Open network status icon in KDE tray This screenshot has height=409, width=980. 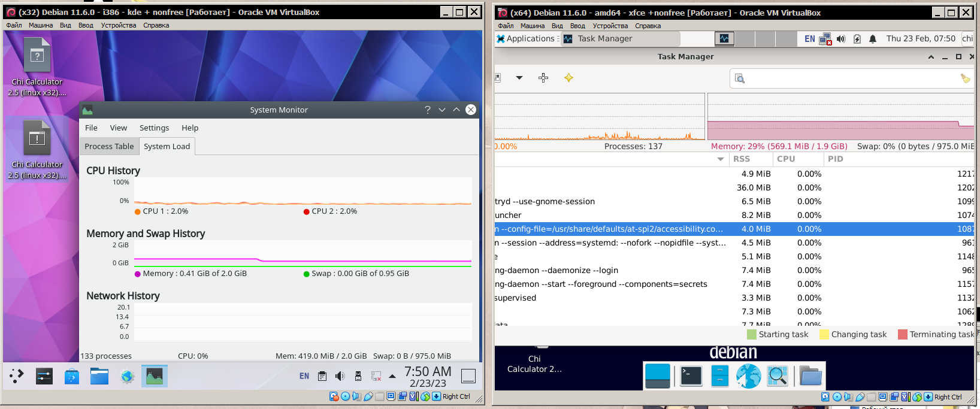point(376,376)
